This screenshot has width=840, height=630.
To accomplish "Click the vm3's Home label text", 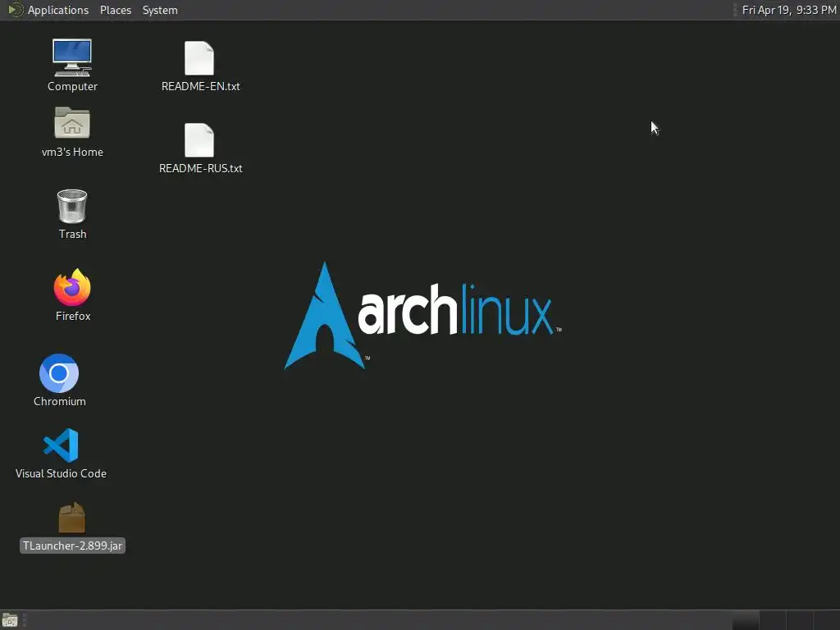I will click(72, 152).
